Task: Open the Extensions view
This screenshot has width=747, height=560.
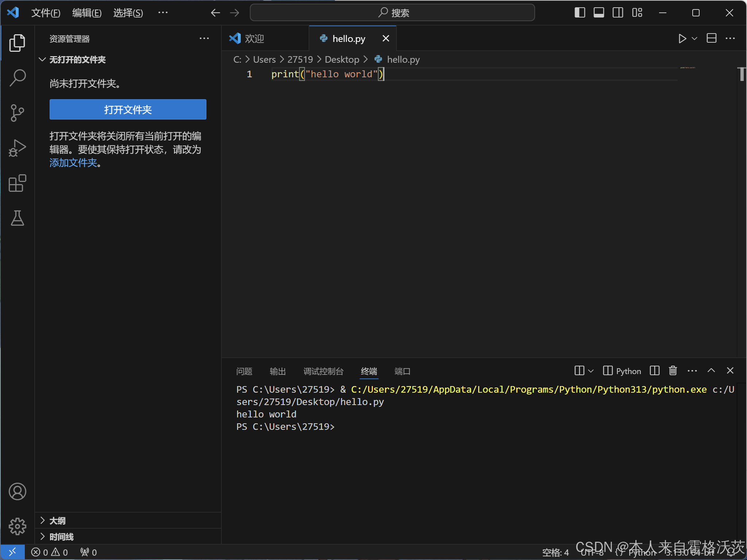Action: 17,183
